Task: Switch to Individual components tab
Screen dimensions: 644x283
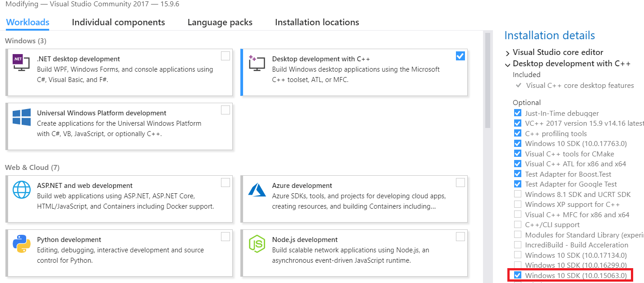Action: 118,22
